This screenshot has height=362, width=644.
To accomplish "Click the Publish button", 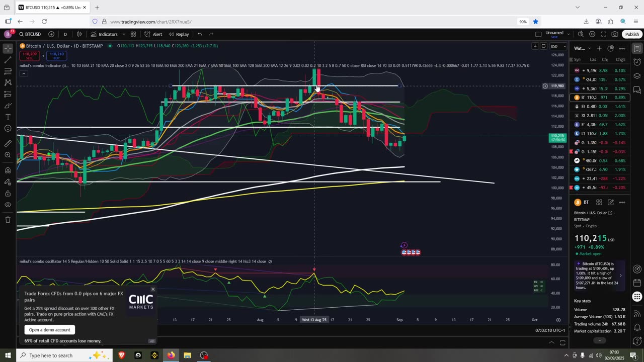I will click(632, 34).
